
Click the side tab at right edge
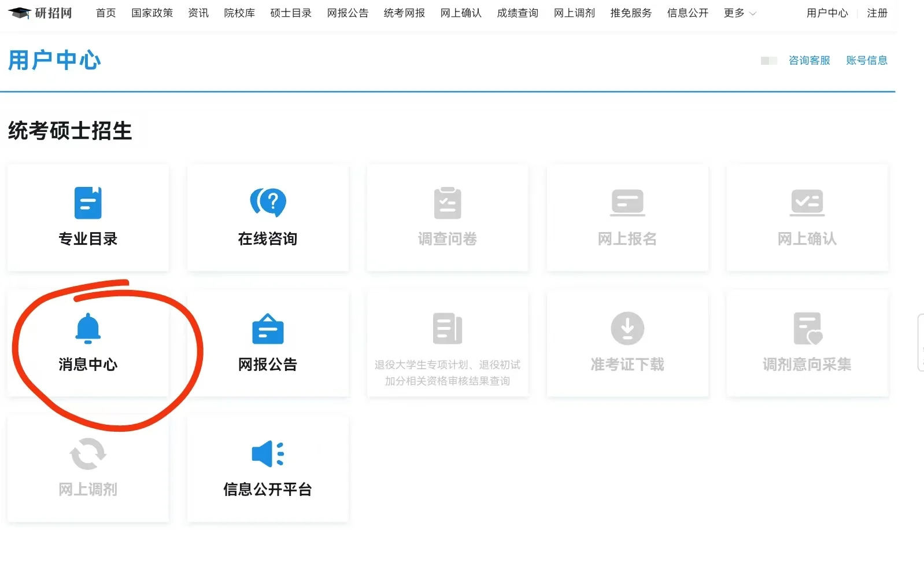(921, 343)
